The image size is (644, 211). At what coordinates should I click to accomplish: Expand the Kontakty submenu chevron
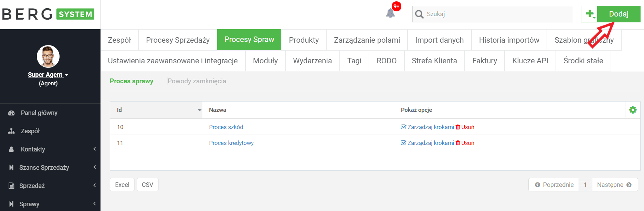coord(94,149)
